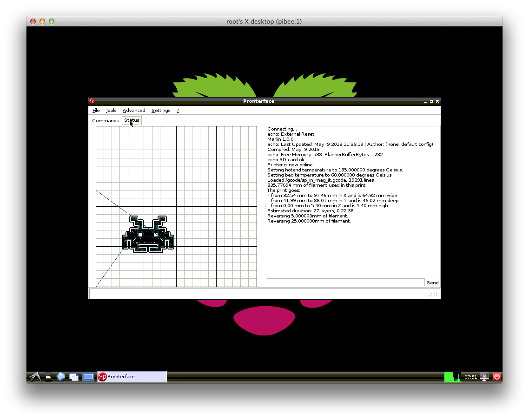
Task: Click the desktop pager in taskbar
Action: tap(88, 377)
